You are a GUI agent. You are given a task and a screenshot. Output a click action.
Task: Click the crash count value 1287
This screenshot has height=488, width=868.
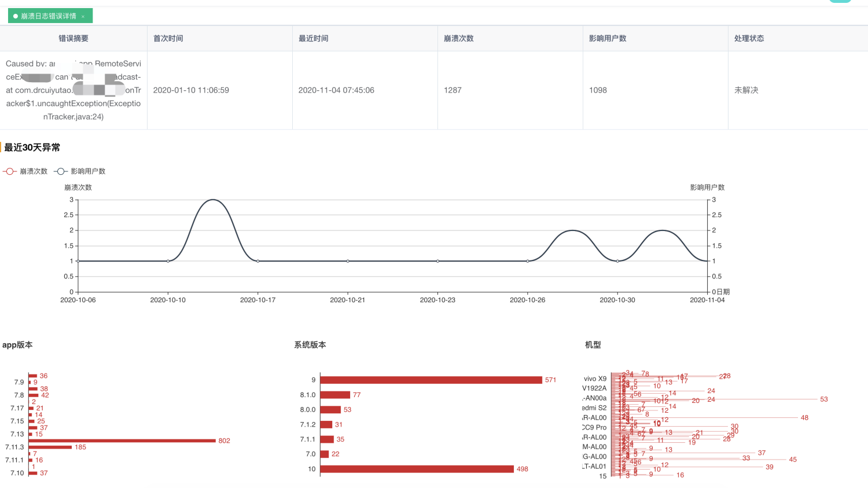point(453,90)
